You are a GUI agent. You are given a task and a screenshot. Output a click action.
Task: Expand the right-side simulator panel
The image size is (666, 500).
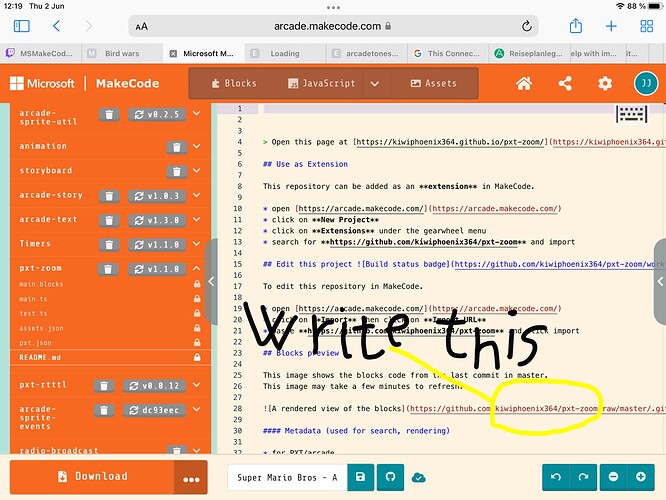pyautogui.click(x=660, y=281)
